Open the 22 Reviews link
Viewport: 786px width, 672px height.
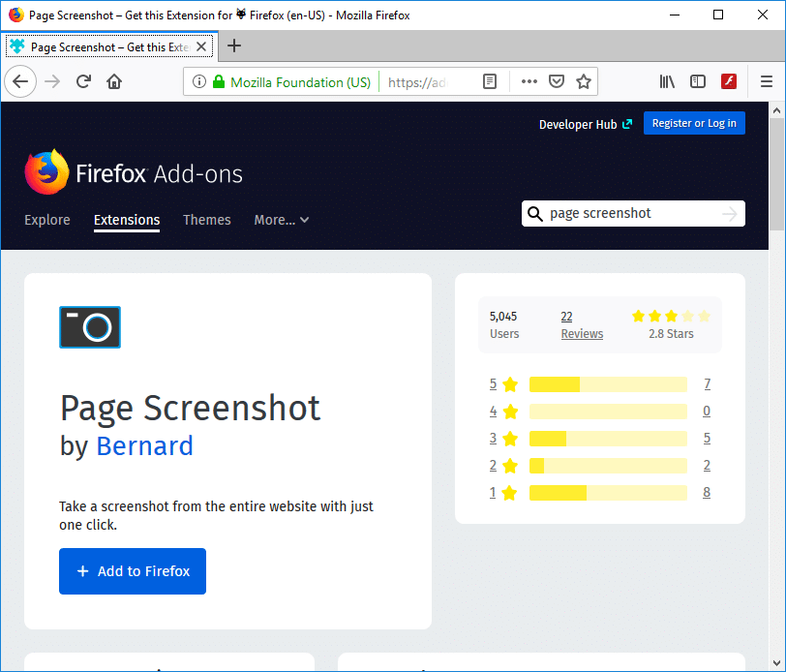581,324
